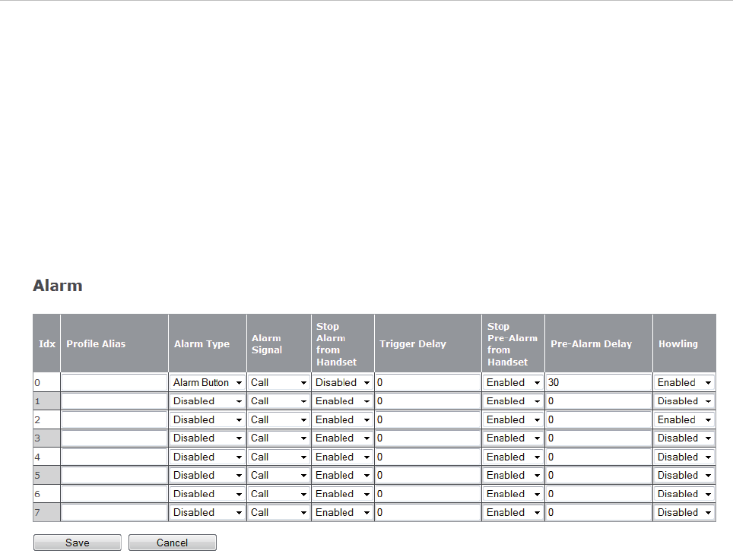Focus Profile Alias field for row 1

click(x=115, y=401)
